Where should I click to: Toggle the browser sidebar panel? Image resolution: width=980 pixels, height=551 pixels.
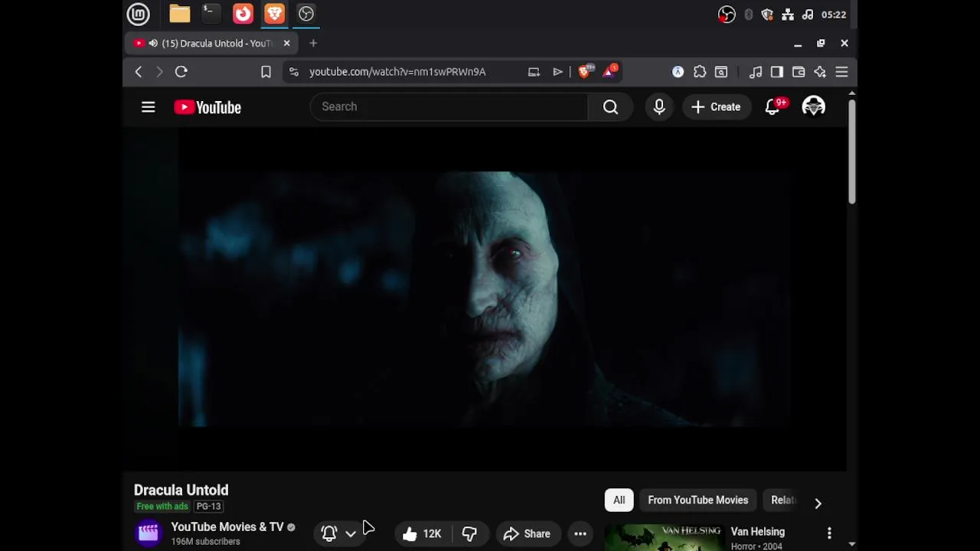[x=777, y=72]
